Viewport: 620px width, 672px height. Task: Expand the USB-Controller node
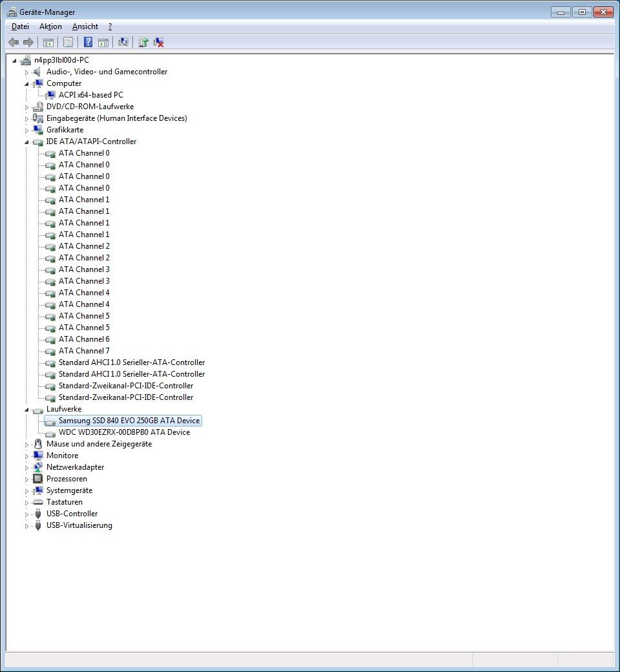(26, 514)
